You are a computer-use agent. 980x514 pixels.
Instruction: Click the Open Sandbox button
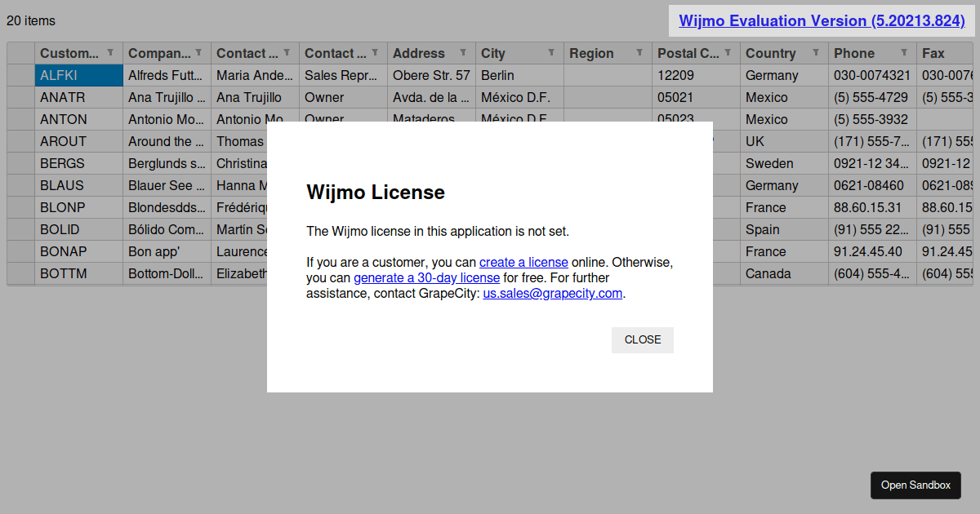915,485
